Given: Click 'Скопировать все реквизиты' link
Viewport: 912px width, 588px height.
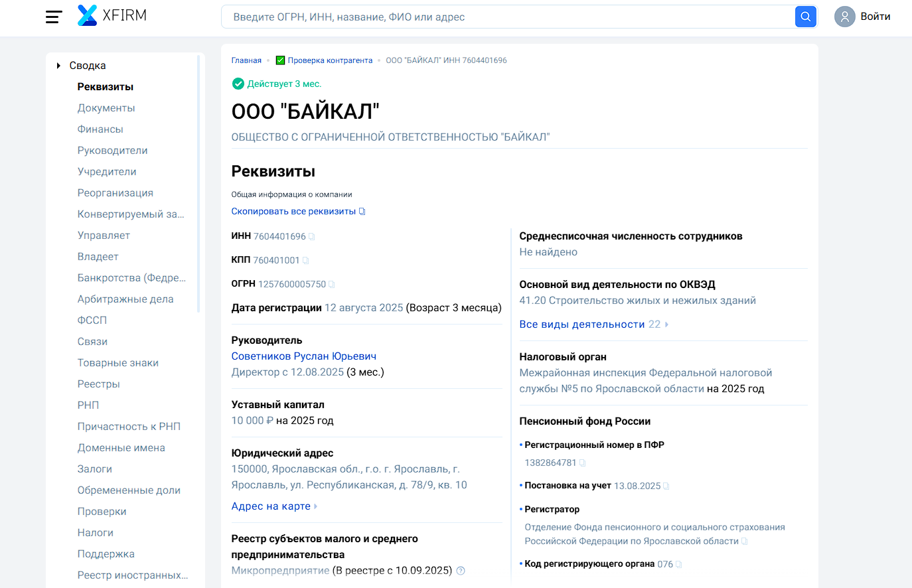Looking at the screenshot, I should pyautogui.click(x=293, y=212).
